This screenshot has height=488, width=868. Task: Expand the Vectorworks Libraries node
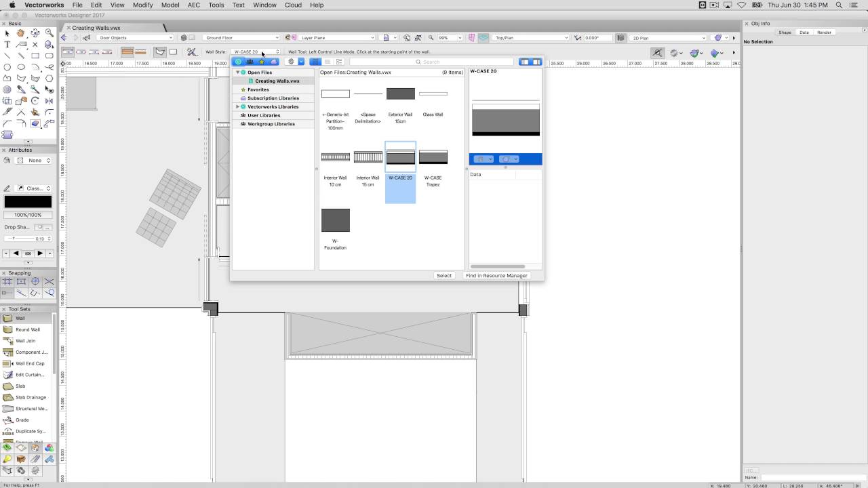pyautogui.click(x=237, y=106)
